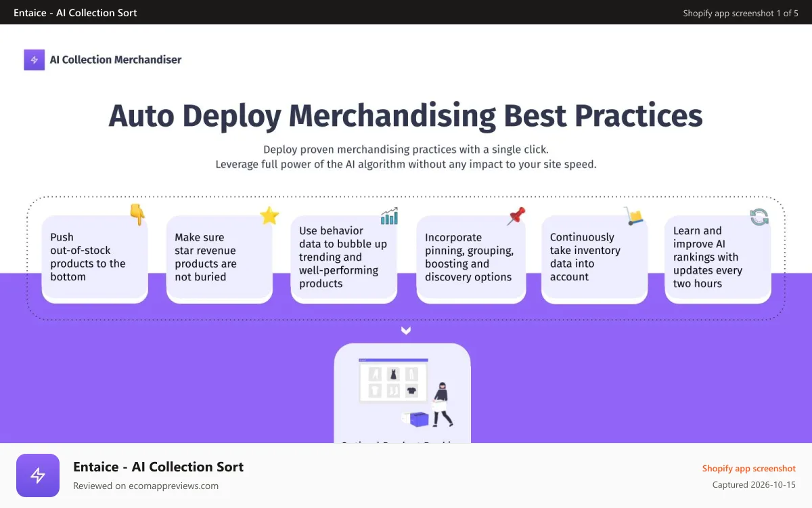This screenshot has width=812, height=508.
Task: Click the 'Entaice - AI Collection Sort' top bar title
Action: point(75,12)
